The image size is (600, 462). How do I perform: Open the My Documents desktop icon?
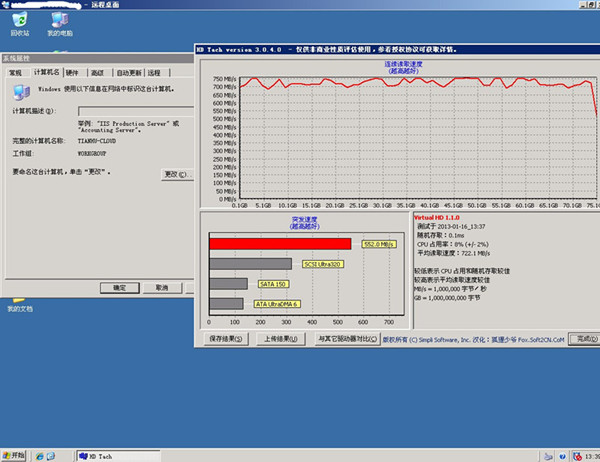pos(20,305)
